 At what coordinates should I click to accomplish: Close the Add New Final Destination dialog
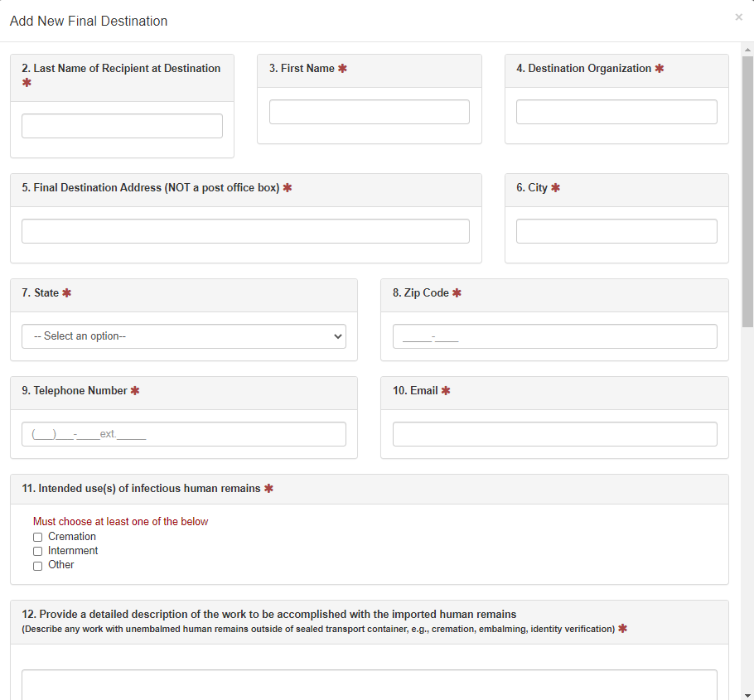[x=738, y=17]
